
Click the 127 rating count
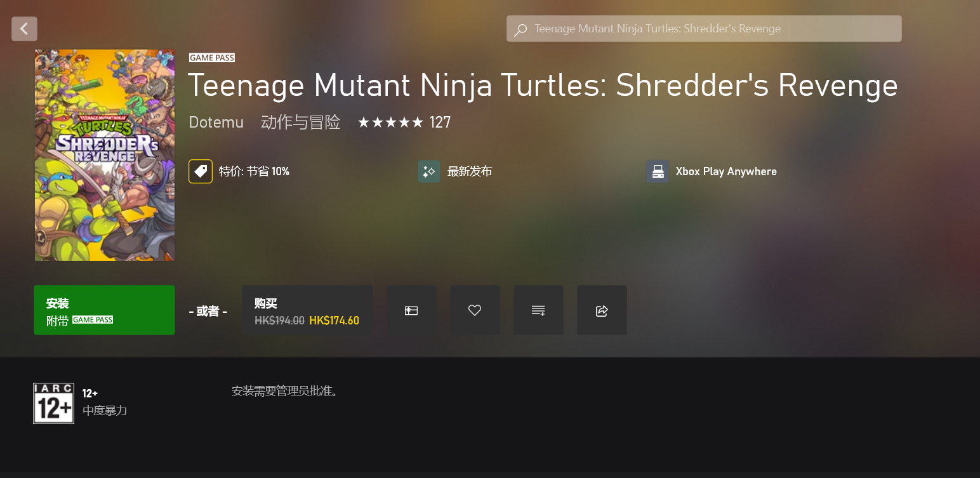[x=440, y=123]
